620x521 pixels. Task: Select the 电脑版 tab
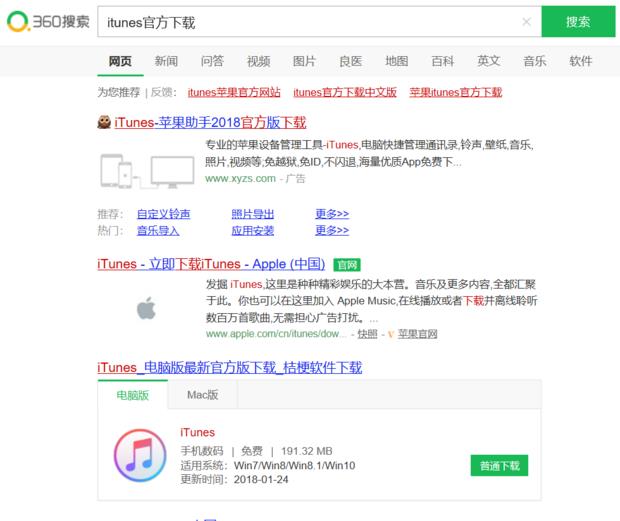click(133, 395)
